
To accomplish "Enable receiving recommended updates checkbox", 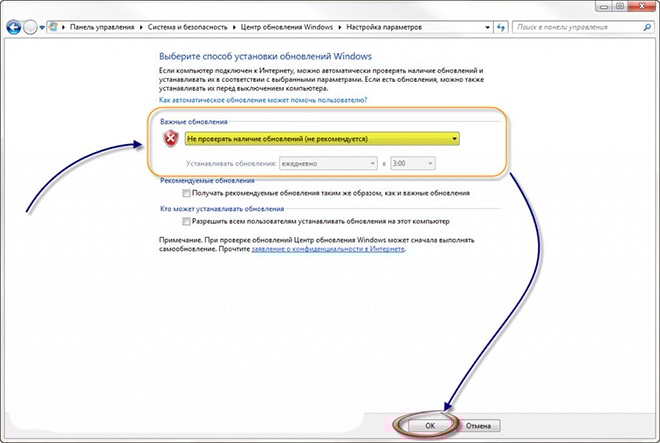I will (x=187, y=192).
